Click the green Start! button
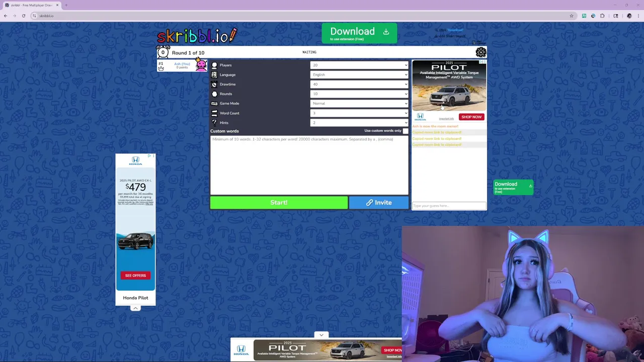644x362 pixels. (x=279, y=203)
